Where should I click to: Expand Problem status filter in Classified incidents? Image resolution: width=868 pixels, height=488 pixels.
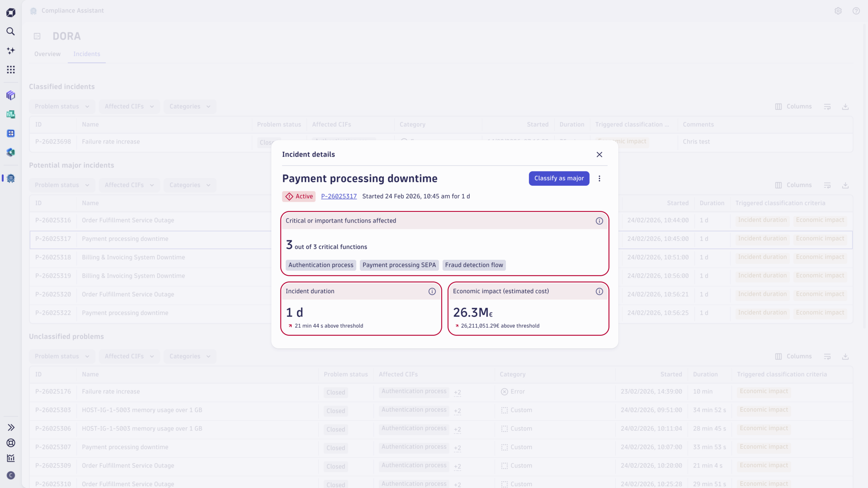(x=62, y=106)
